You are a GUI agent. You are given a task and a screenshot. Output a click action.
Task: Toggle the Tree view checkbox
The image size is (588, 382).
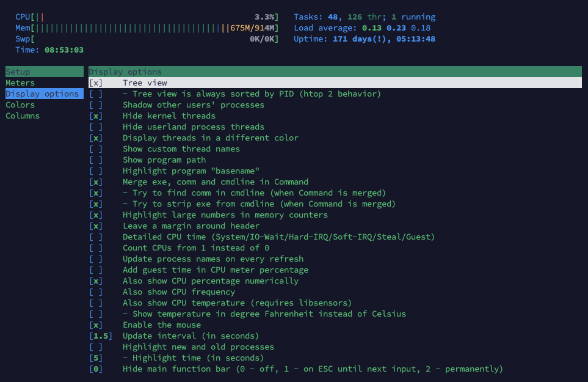click(96, 83)
